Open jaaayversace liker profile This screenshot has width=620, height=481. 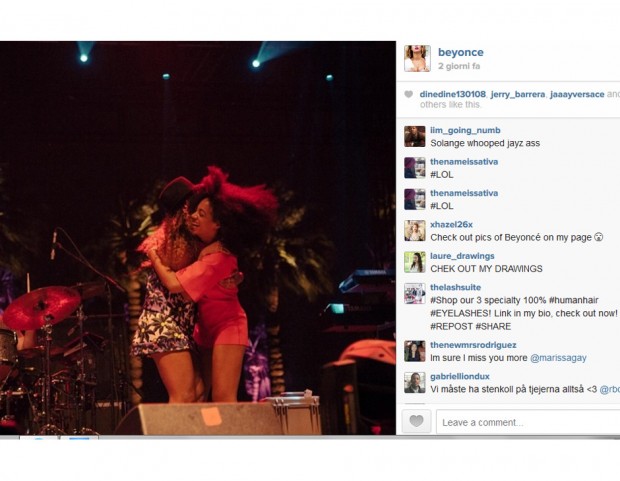pos(577,94)
